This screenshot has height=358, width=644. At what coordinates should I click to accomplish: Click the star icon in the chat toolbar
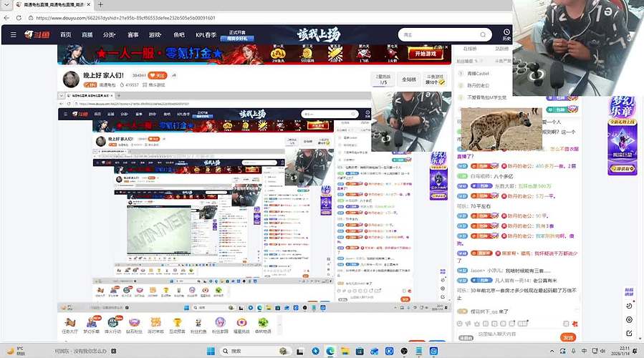coord(477,324)
